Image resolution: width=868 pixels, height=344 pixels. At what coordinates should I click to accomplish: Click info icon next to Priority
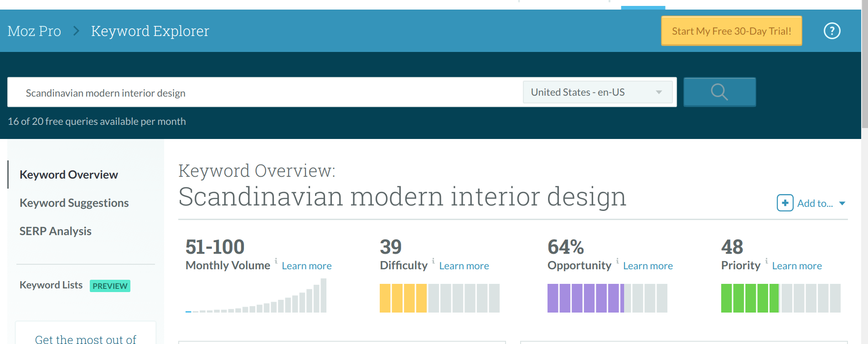pos(766,261)
